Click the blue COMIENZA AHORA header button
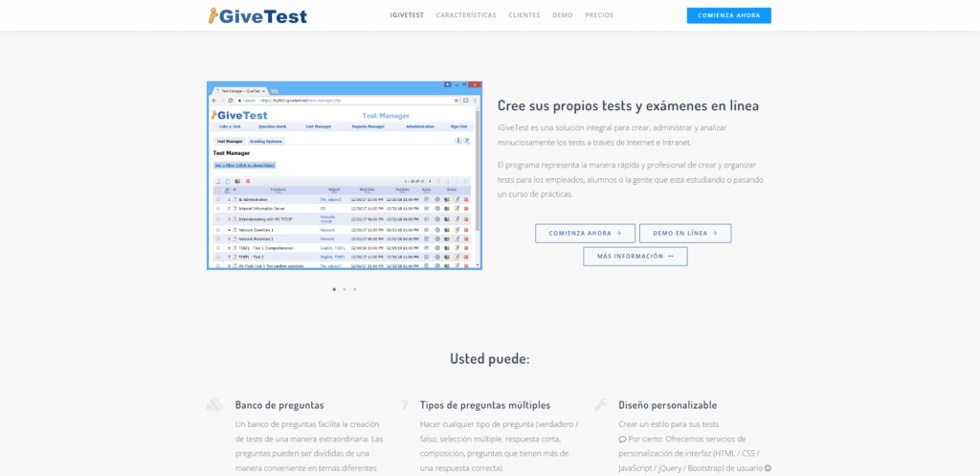This screenshot has height=476, width=980. coord(728,15)
